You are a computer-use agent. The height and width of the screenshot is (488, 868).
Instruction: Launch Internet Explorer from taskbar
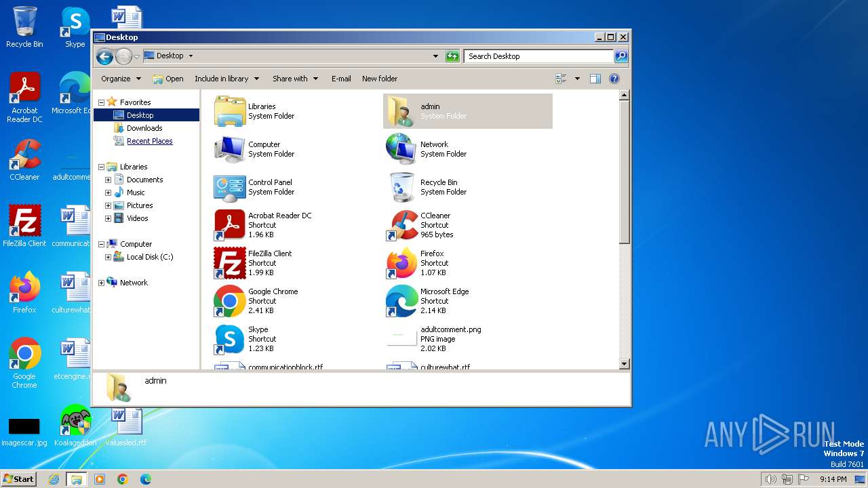pyautogui.click(x=54, y=479)
